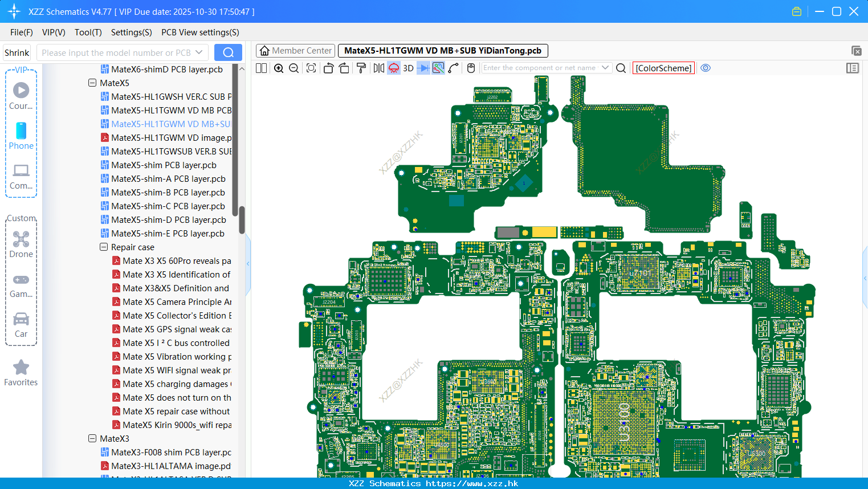The height and width of the screenshot is (489, 868).
Task: Open the mouse settings tool
Action: point(471,68)
